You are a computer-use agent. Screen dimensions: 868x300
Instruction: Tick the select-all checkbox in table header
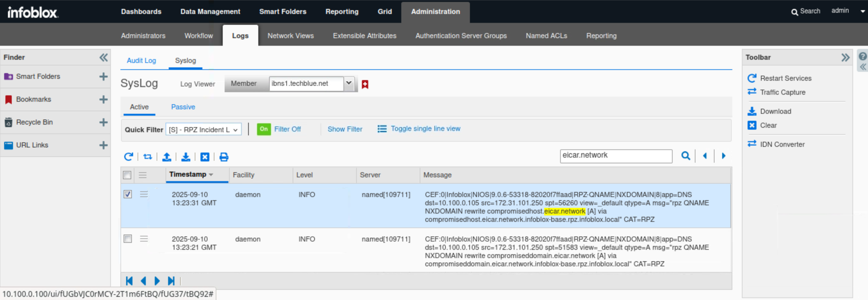click(127, 175)
